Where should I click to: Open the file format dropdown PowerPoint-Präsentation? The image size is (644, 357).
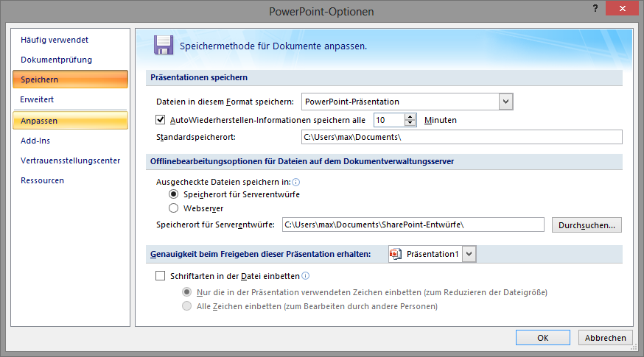click(407, 102)
